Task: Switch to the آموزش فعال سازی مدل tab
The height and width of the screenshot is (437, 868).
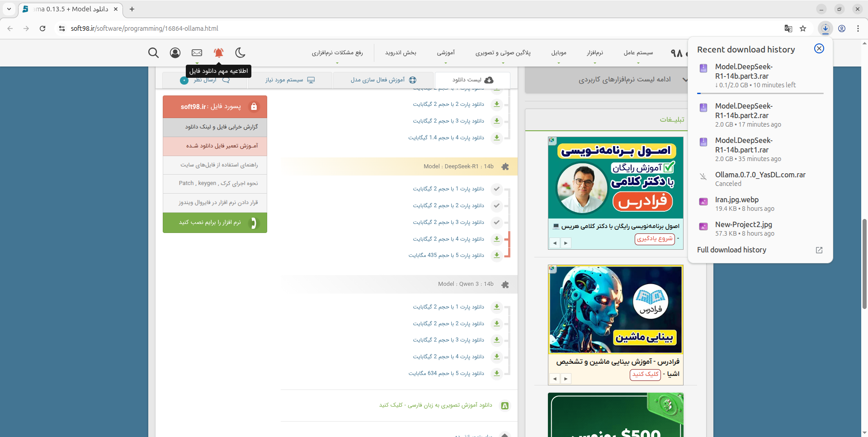Action: point(383,80)
